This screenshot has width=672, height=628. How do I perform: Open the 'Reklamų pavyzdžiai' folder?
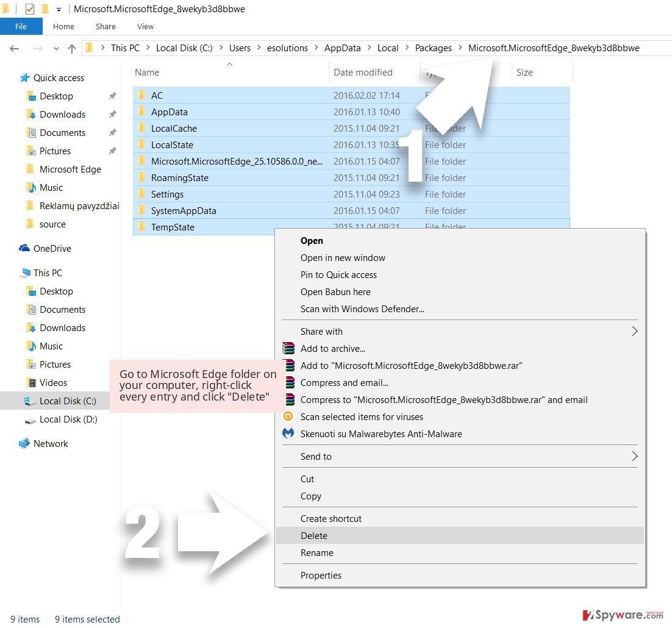coord(79,206)
